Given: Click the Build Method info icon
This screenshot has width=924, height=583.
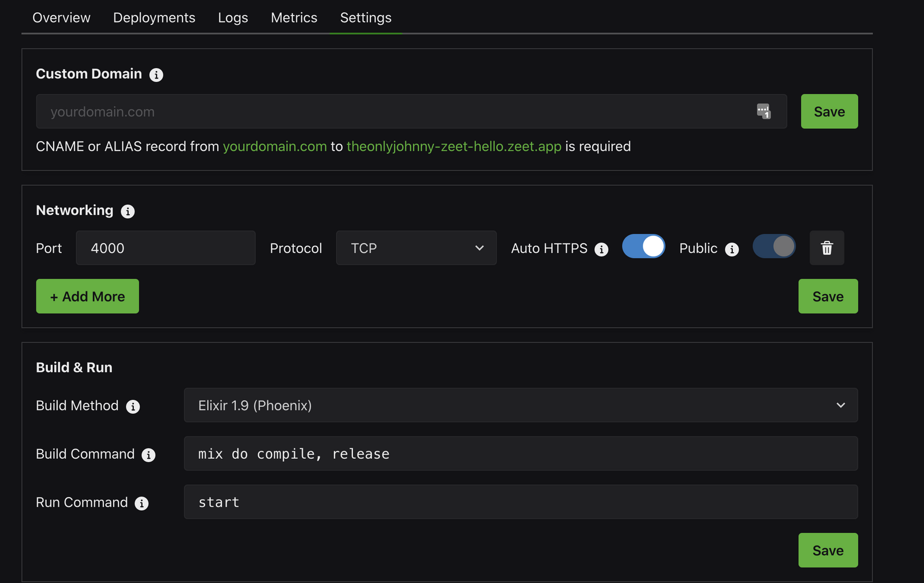Looking at the screenshot, I should (133, 407).
